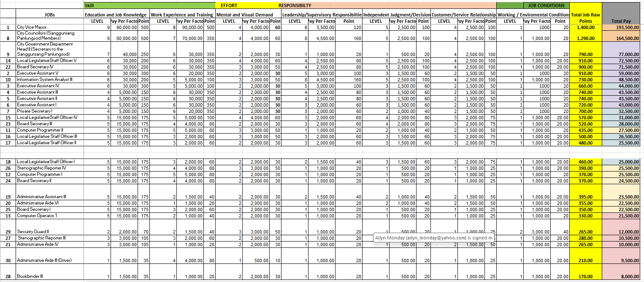This screenshot has height=282, width=644.
Task: Click 'Independent Judgment/Decision' header
Action: 397,15
